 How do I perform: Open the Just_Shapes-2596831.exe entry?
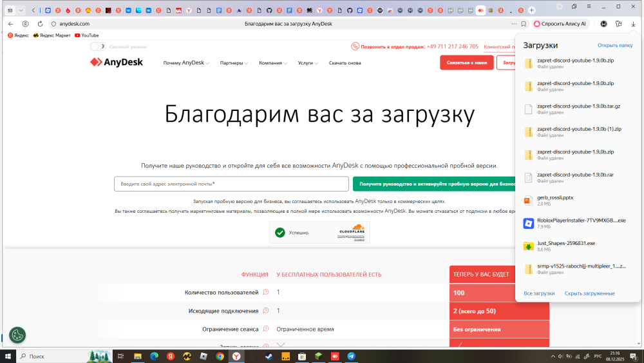pyautogui.click(x=578, y=246)
